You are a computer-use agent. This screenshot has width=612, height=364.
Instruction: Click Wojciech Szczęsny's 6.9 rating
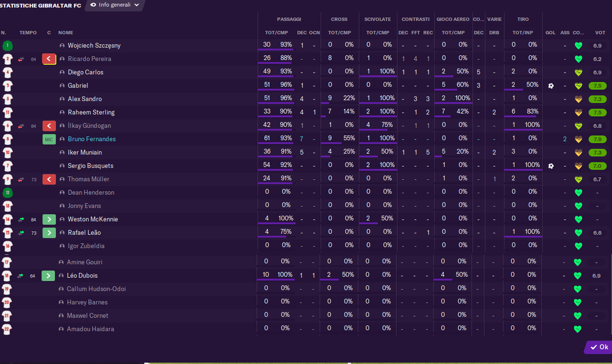pyautogui.click(x=597, y=46)
